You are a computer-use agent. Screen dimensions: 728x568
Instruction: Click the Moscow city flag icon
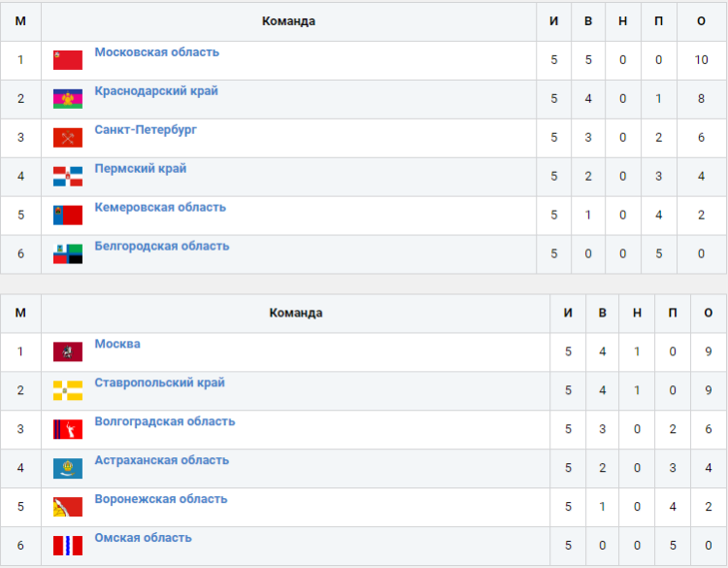point(68,352)
